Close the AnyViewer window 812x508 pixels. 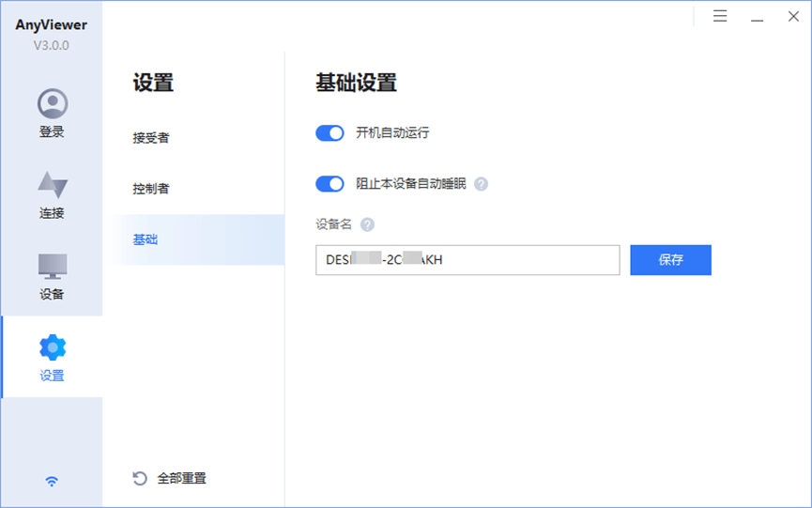coord(792,16)
